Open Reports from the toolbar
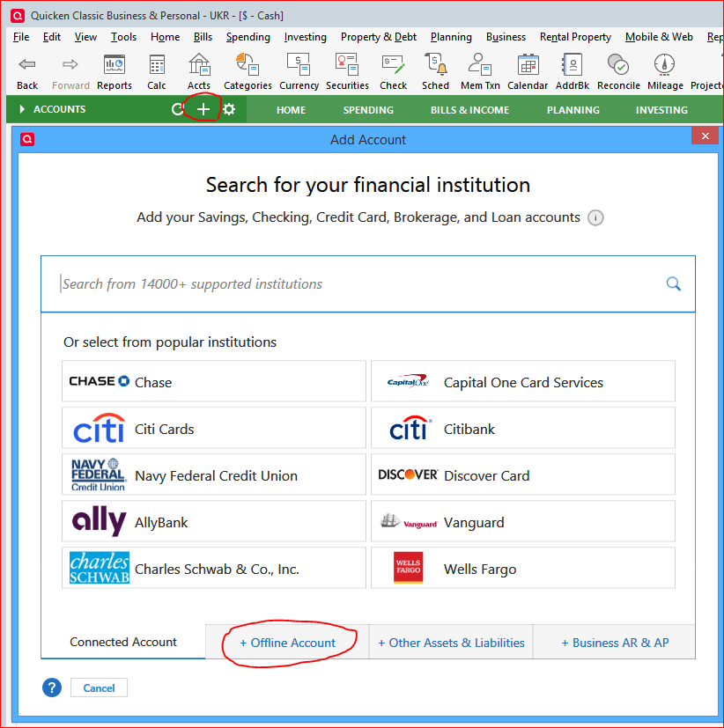This screenshot has width=724, height=728. 115,71
